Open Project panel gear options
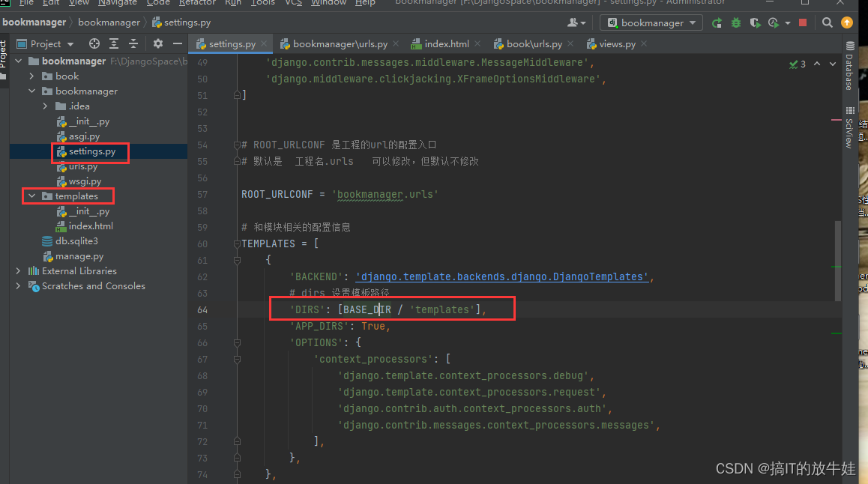This screenshot has width=868, height=484. 157,43
